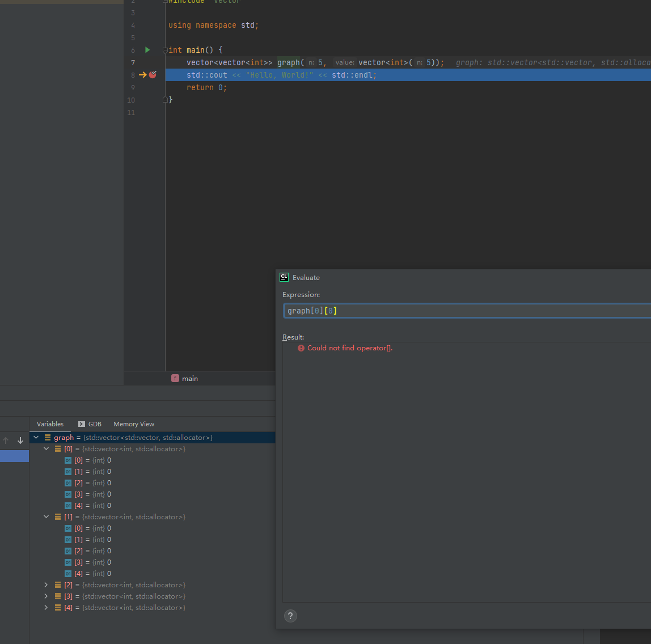The height and width of the screenshot is (644, 651).
Task: Click the down arrow in debug panel
Action: pyautogui.click(x=20, y=440)
